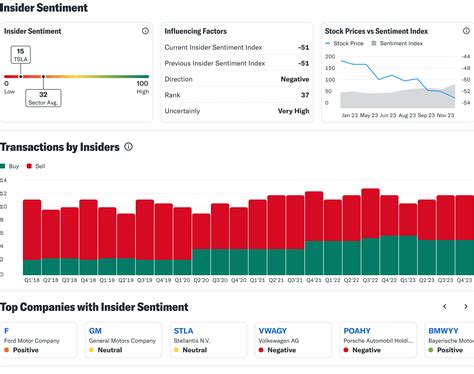Viewport: 474px width, 374px height.
Task: Open the STLA Stellantis card
Action: 208,340
